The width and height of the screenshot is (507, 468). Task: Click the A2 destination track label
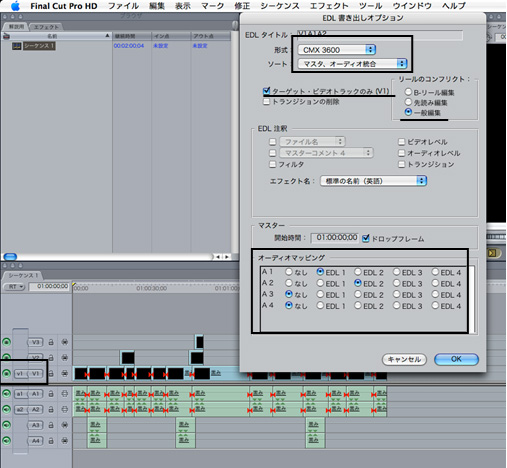[x=35, y=409]
